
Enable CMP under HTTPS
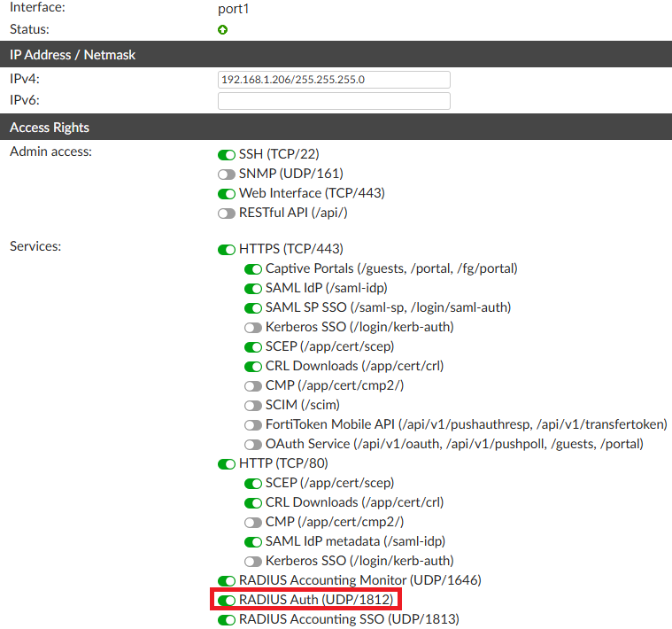pyautogui.click(x=253, y=386)
